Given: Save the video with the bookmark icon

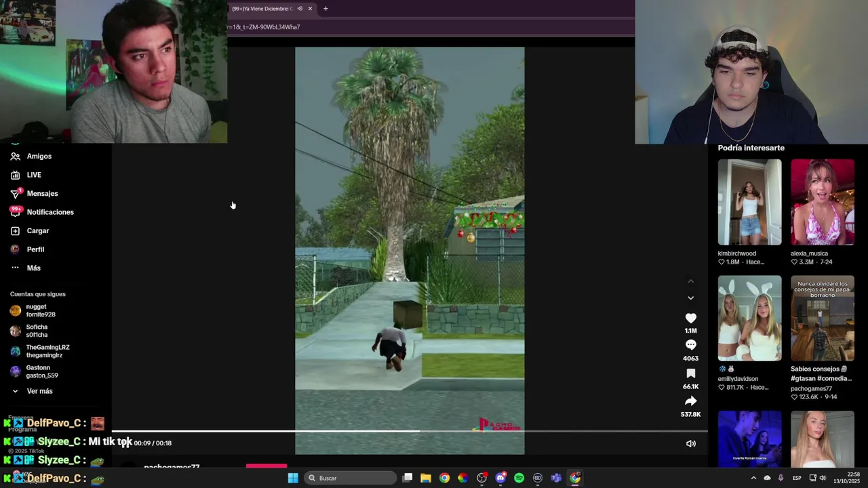Looking at the screenshot, I should point(690,373).
